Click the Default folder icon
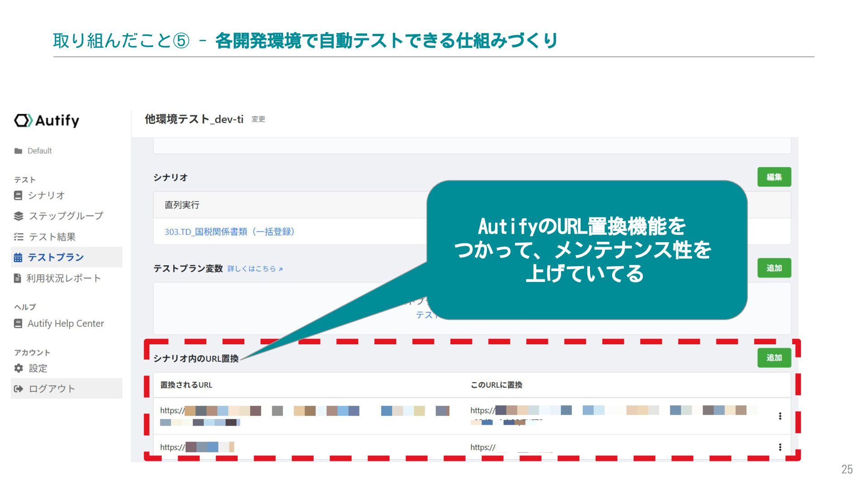The height and width of the screenshot is (488, 868). 18,151
